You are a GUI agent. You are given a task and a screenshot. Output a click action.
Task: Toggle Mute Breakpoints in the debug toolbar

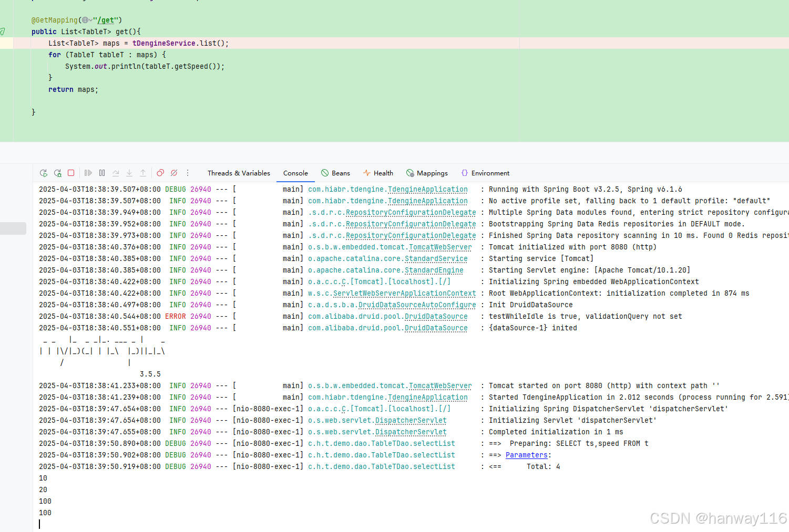pos(174,173)
